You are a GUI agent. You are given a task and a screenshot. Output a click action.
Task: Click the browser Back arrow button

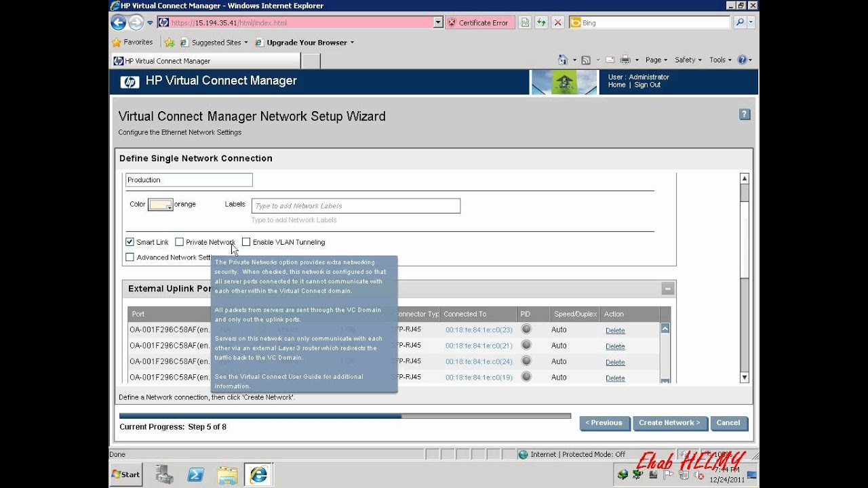pyautogui.click(x=119, y=22)
